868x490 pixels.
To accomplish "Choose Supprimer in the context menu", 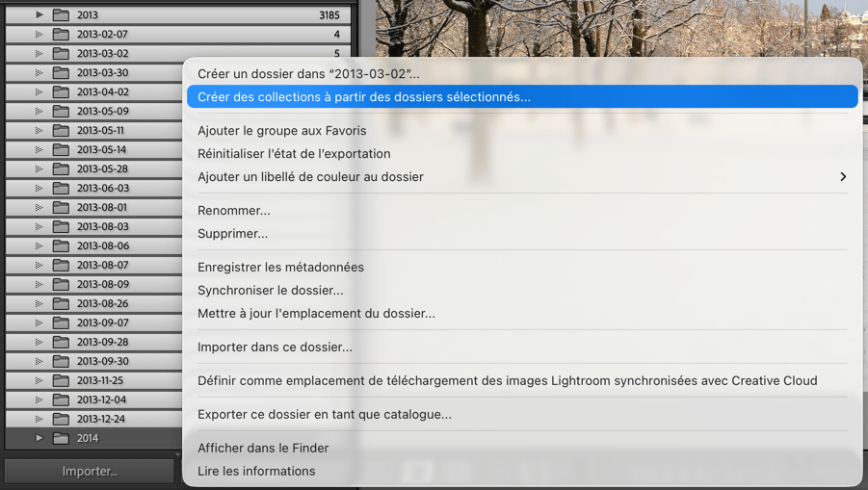I will click(233, 234).
